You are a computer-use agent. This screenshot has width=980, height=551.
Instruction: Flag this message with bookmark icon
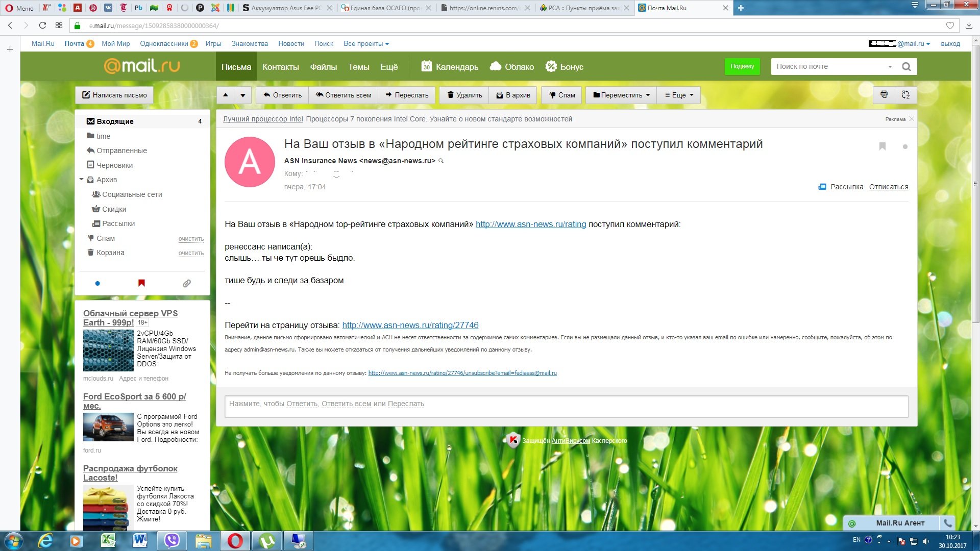pyautogui.click(x=882, y=146)
